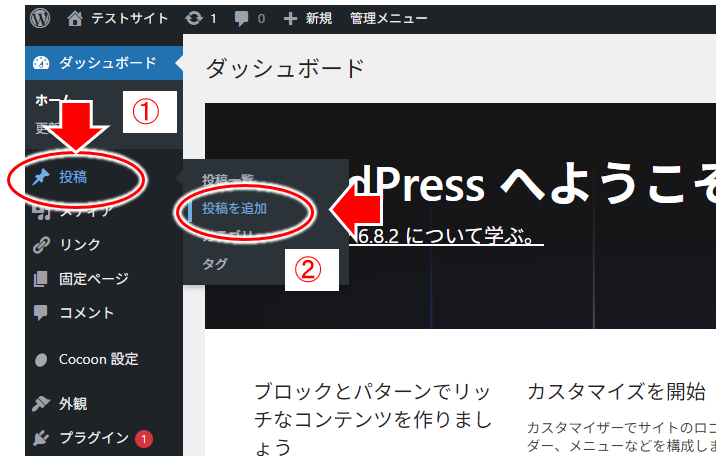The width and height of the screenshot is (716, 456).
Task: Open 外観 in the sidebar
Action: [x=73, y=404]
